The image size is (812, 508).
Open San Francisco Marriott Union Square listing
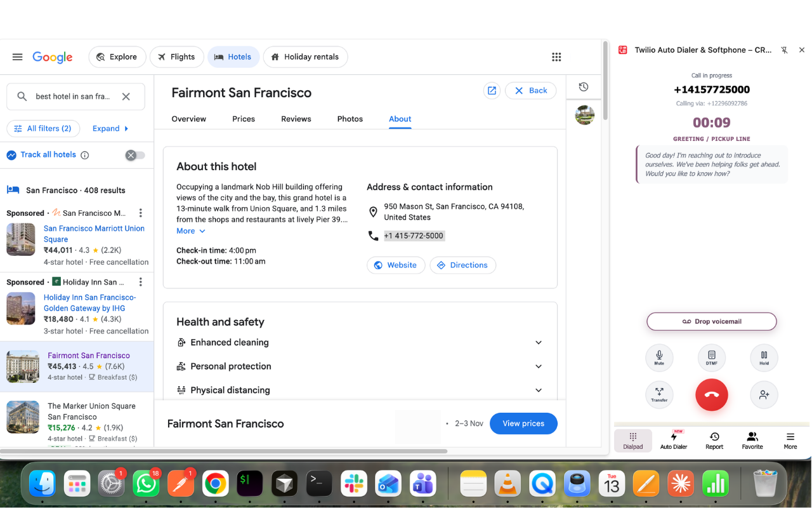(x=94, y=234)
